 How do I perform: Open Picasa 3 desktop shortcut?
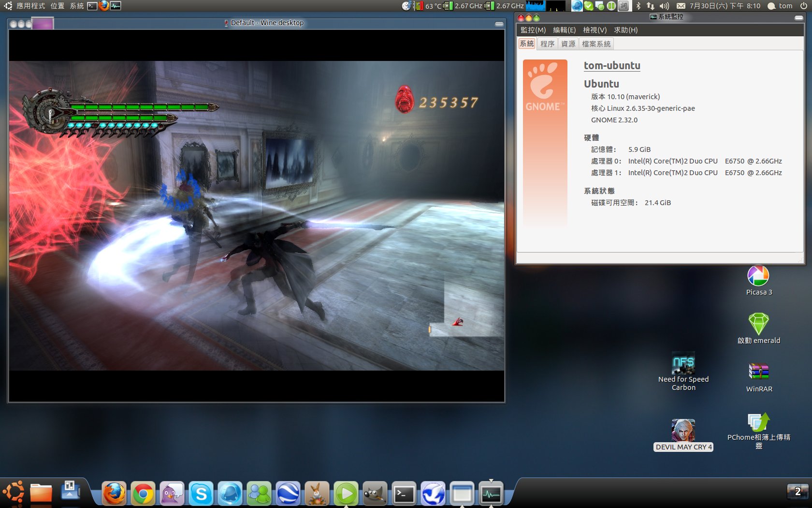(x=759, y=281)
